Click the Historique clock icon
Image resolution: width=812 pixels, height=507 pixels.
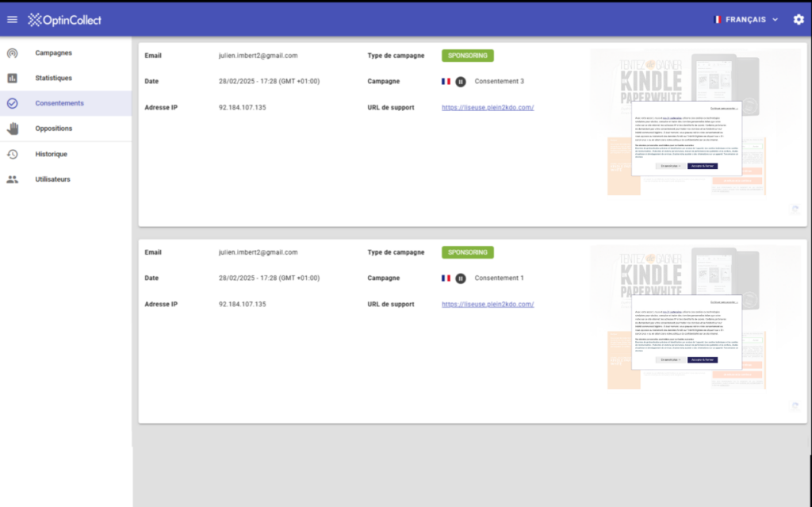tap(12, 154)
